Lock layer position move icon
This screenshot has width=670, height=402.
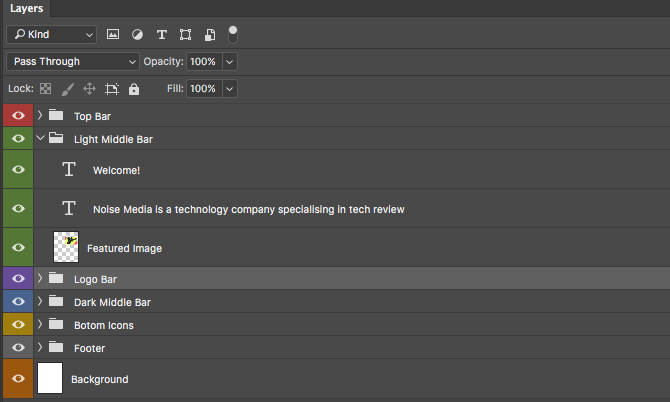pos(90,89)
